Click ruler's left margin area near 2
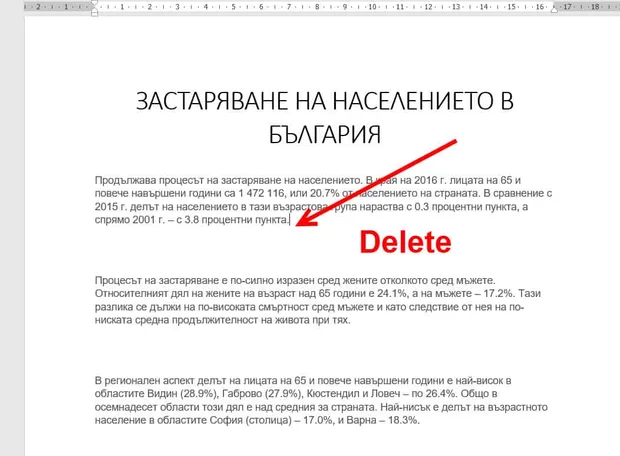This screenshot has height=456, width=620. [38, 7]
